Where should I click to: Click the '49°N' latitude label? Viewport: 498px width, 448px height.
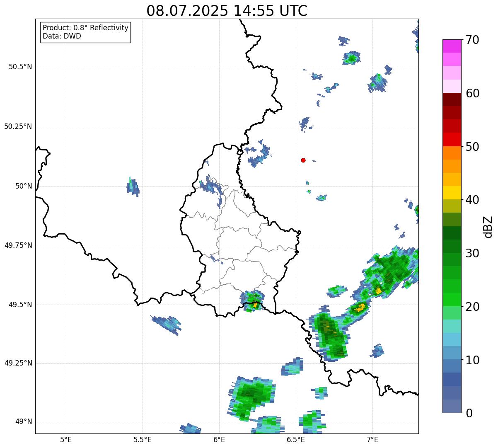(24, 421)
